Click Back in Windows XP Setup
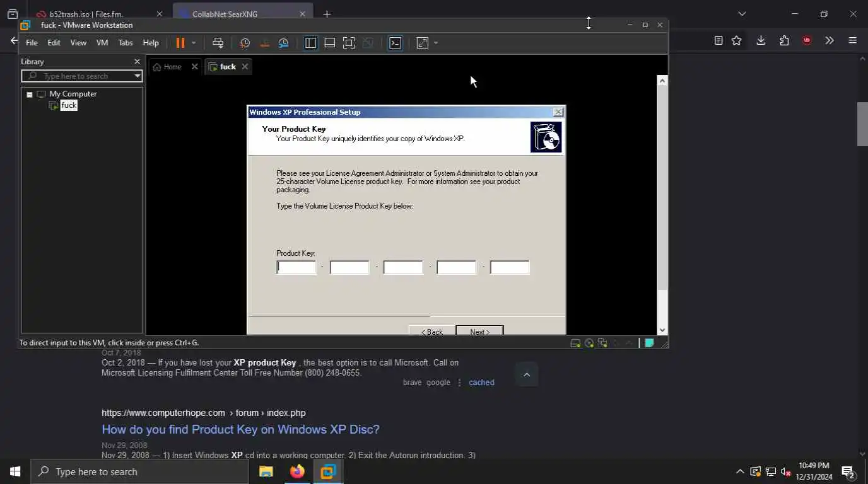 click(432, 331)
